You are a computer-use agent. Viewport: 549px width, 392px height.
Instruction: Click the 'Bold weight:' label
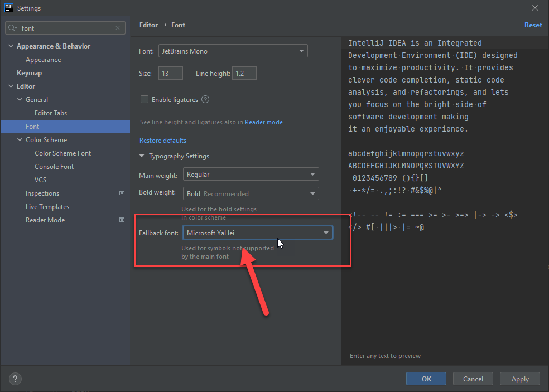157,192
